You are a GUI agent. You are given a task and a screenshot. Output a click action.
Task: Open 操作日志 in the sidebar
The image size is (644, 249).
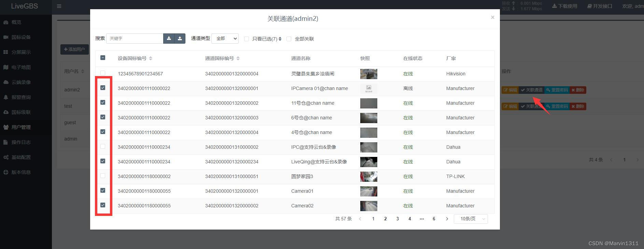point(26,142)
